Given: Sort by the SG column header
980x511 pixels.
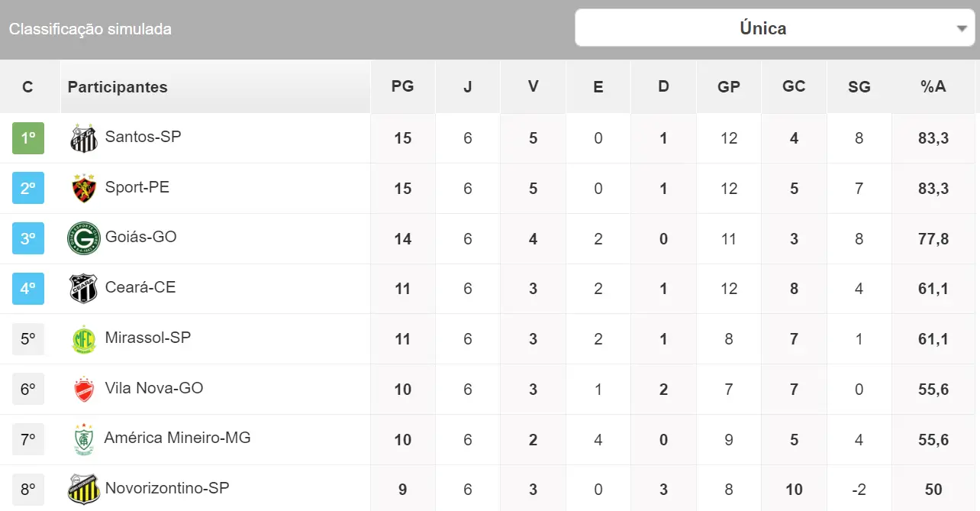Looking at the screenshot, I should [859, 87].
